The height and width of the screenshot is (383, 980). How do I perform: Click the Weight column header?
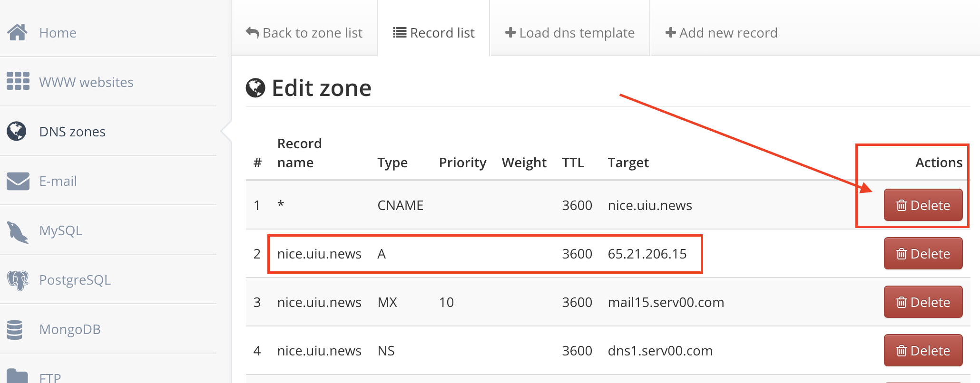(x=524, y=163)
